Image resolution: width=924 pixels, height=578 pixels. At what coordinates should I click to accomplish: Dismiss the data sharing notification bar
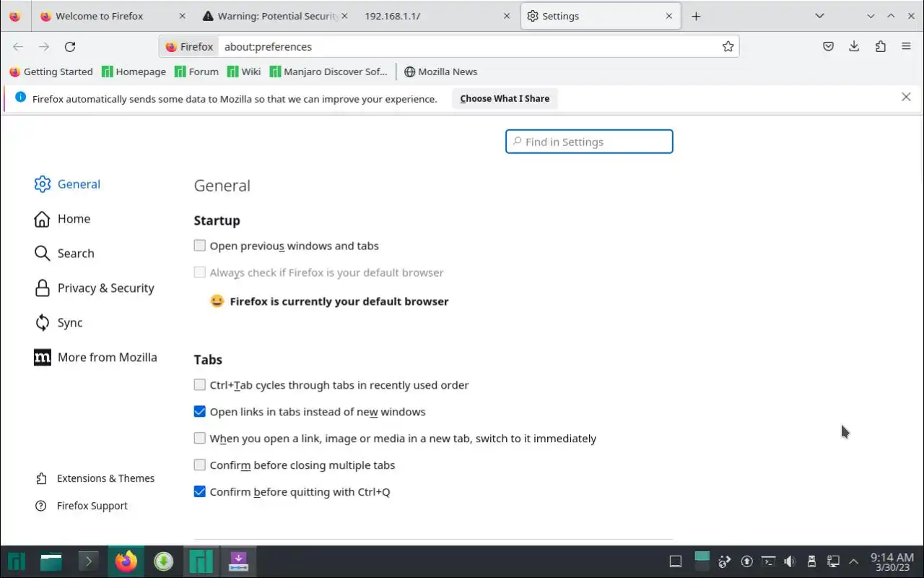coord(906,97)
